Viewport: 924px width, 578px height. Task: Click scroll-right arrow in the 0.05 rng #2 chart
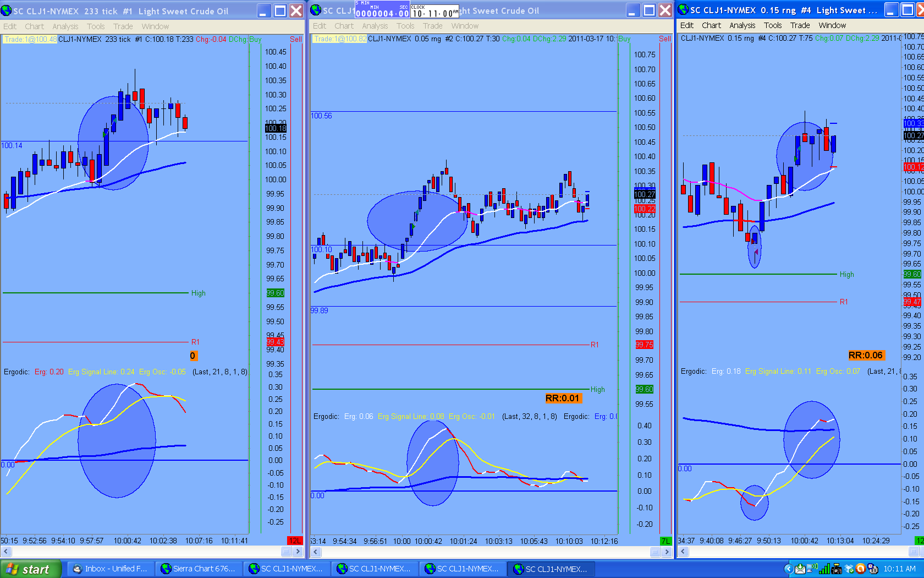(667, 552)
